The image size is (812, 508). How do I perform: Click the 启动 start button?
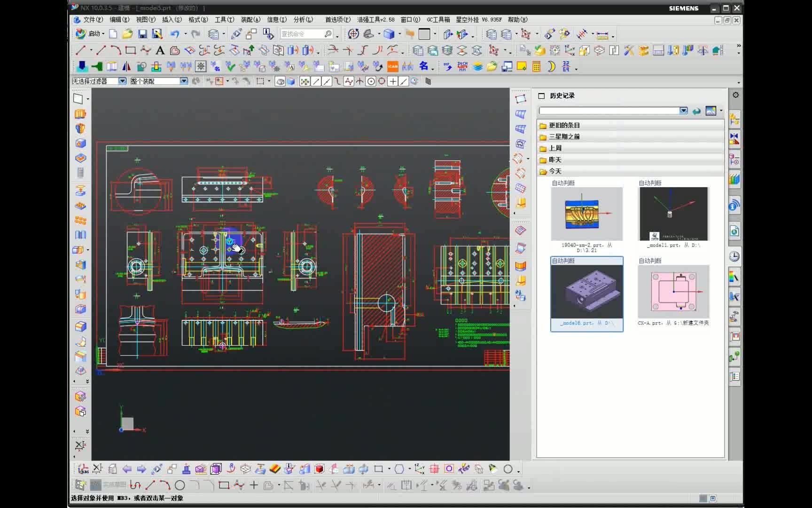[90, 34]
